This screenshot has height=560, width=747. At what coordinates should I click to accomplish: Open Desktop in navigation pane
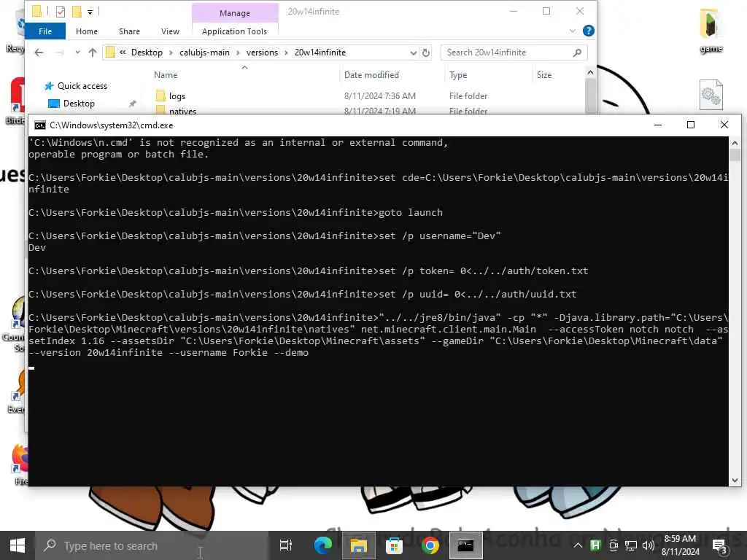point(79,104)
